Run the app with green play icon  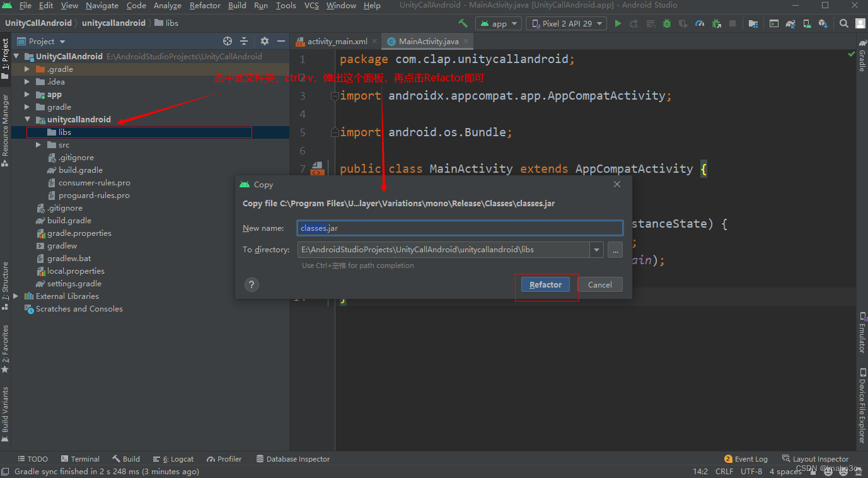(618, 23)
